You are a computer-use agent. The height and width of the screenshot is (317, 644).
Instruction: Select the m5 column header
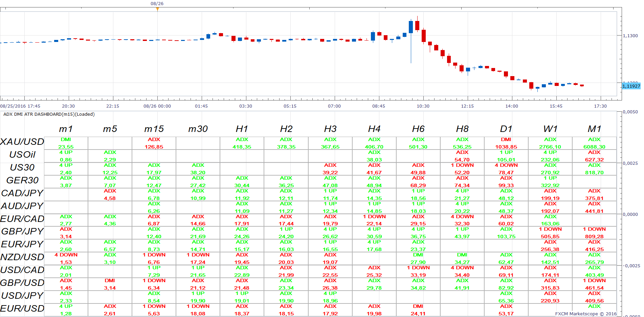(110, 129)
